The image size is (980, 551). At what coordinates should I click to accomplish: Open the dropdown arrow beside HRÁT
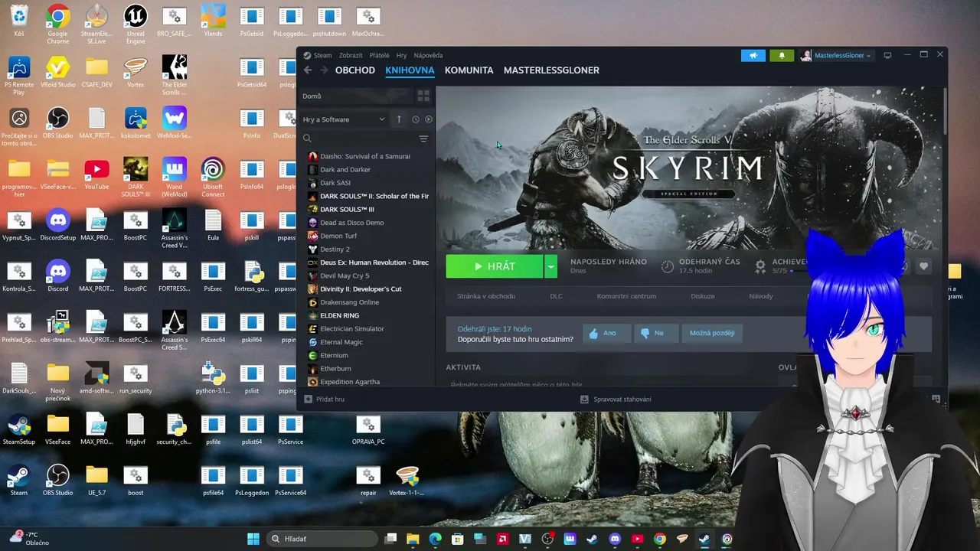(x=551, y=266)
